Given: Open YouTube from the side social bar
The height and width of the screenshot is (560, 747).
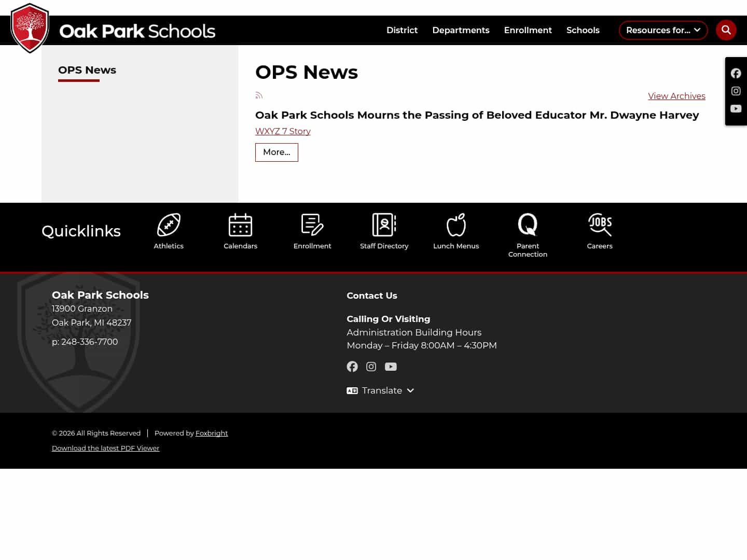Looking at the screenshot, I should click(x=736, y=108).
